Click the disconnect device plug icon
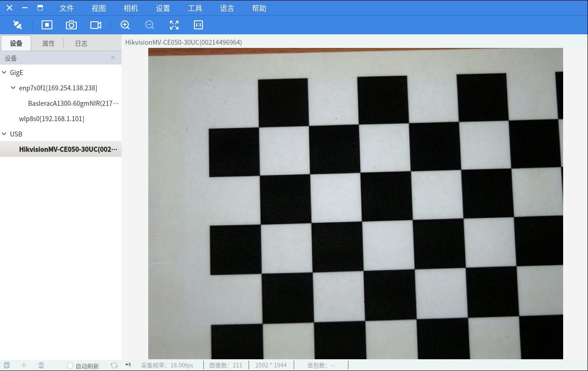 [x=18, y=25]
